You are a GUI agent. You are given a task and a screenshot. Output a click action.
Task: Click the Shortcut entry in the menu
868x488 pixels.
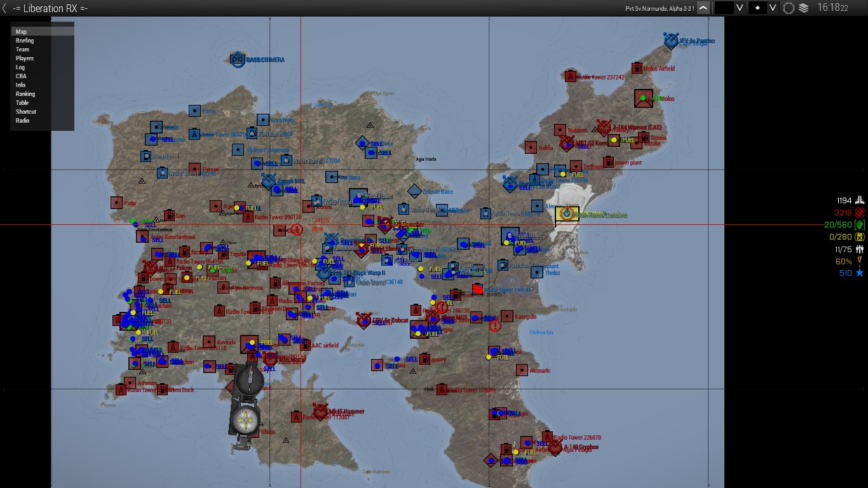pos(26,112)
